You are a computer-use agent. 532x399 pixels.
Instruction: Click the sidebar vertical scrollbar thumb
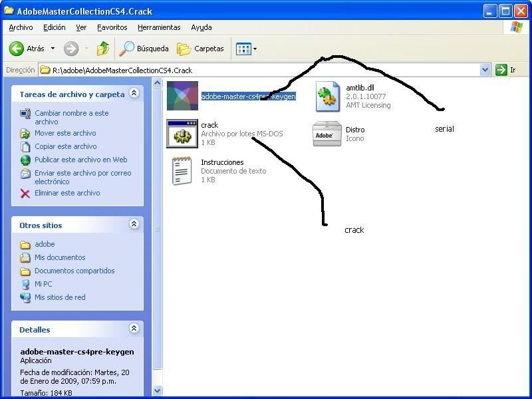pyautogui.click(x=157, y=229)
